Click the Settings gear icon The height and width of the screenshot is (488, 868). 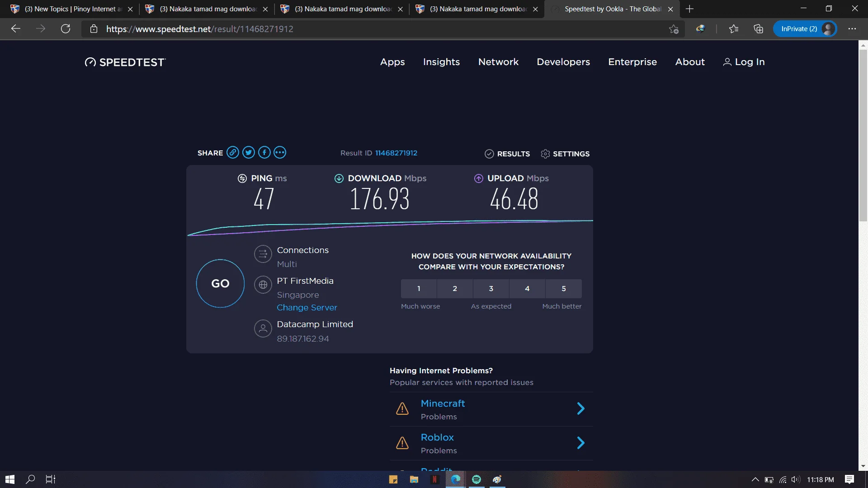(545, 154)
